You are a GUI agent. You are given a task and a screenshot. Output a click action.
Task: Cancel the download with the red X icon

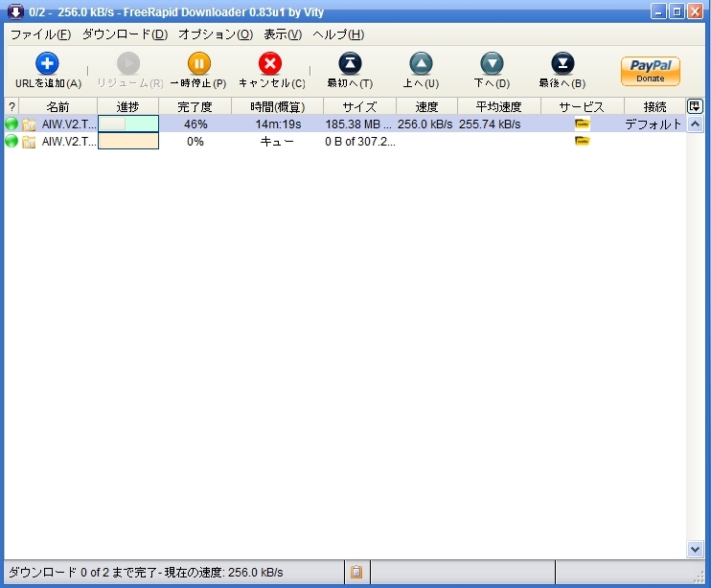[270, 63]
